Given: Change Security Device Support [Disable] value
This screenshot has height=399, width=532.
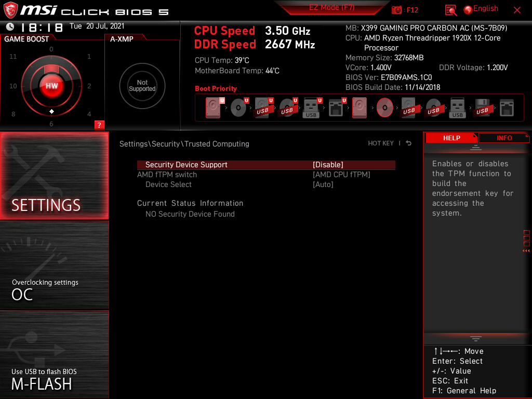Looking at the screenshot, I should coord(328,165).
